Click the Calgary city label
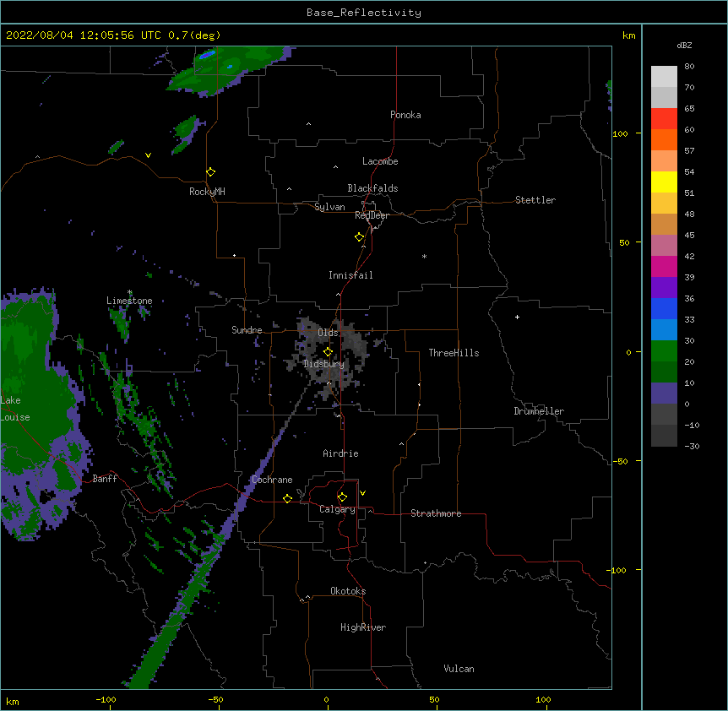 [338, 509]
